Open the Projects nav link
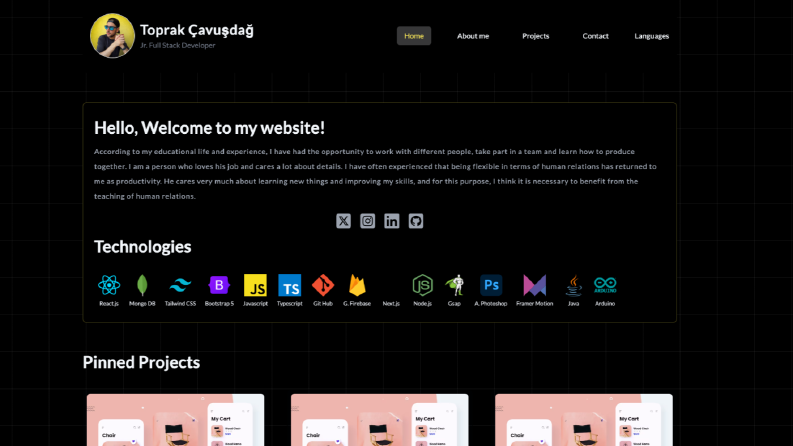 point(536,36)
